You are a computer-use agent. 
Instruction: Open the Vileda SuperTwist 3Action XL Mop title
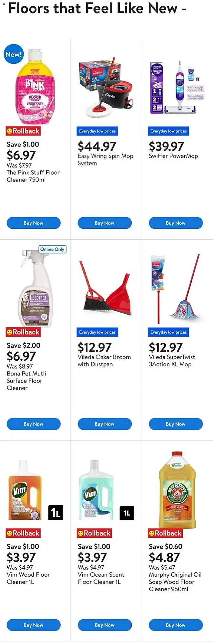[x=172, y=361]
